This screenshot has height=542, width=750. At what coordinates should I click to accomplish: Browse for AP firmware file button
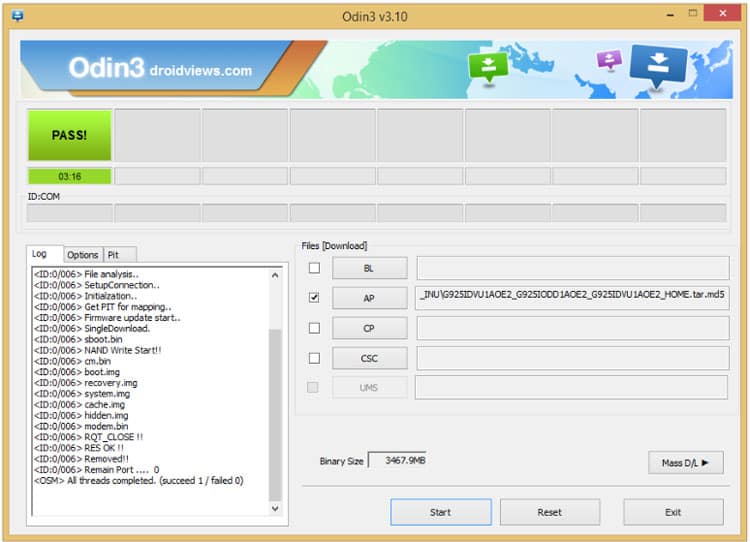click(369, 298)
